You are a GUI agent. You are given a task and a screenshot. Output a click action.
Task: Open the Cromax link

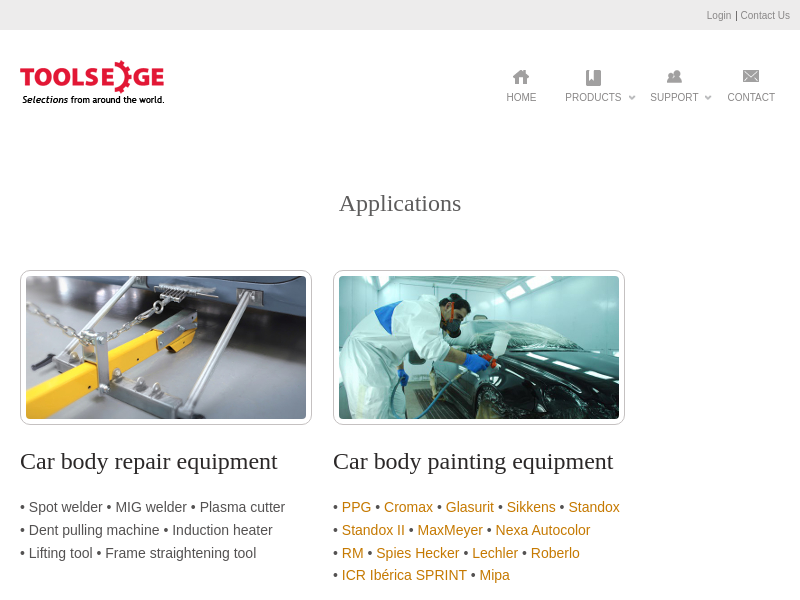click(x=408, y=507)
